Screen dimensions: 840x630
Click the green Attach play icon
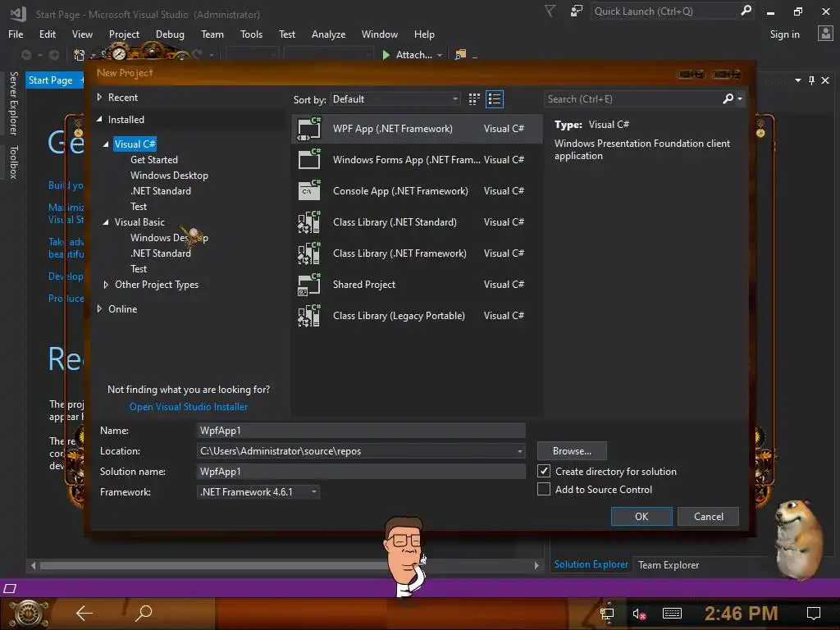click(386, 55)
